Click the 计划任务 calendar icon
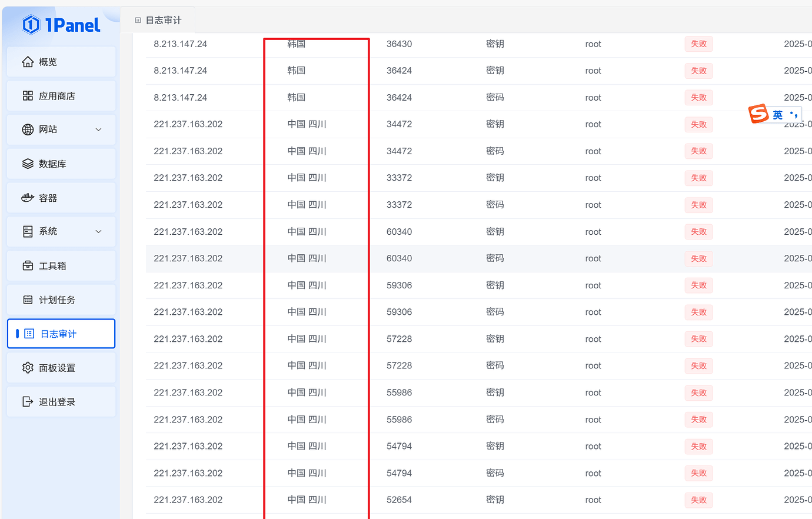This screenshot has height=519, width=812. coord(28,300)
